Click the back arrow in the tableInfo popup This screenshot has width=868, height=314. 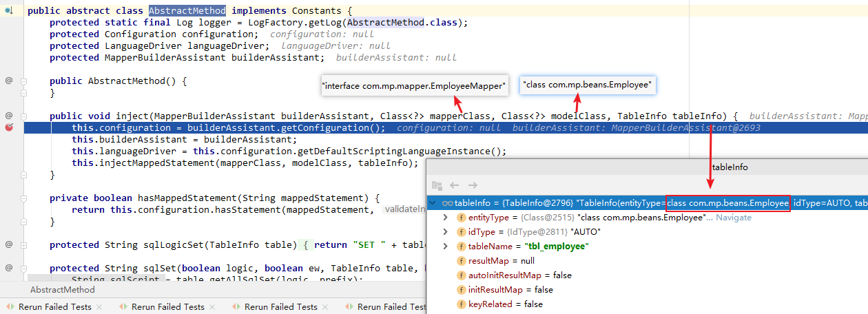click(x=455, y=185)
